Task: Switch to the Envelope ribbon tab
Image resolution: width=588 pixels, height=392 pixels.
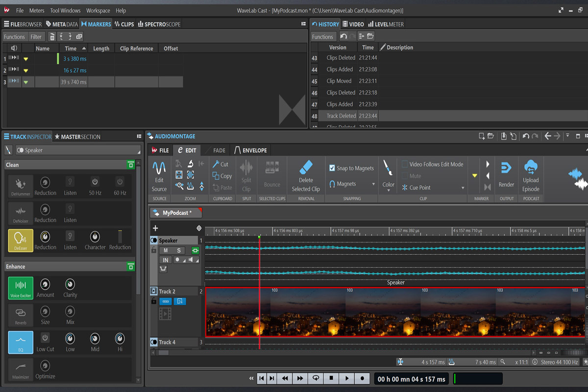Action: point(251,150)
